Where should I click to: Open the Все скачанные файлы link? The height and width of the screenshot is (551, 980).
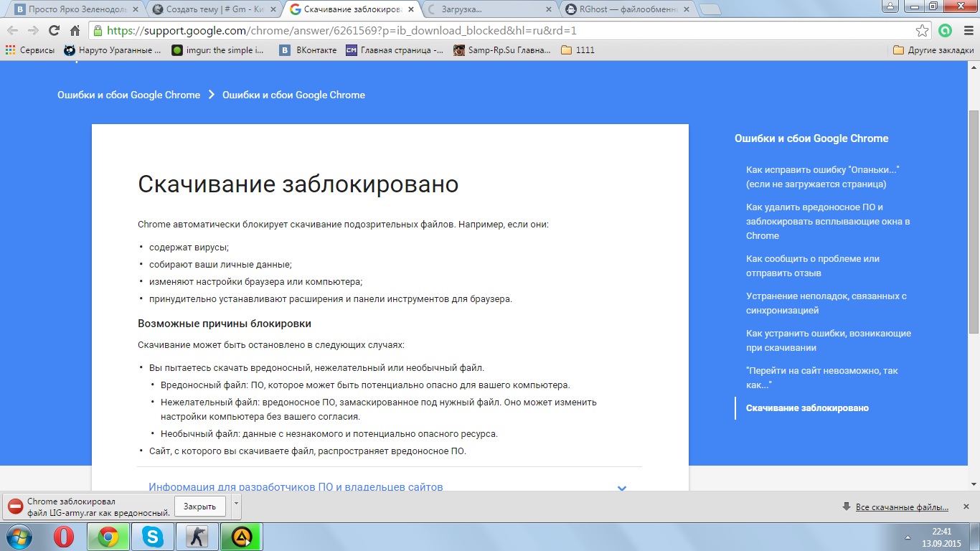pyautogui.click(x=902, y=507)
